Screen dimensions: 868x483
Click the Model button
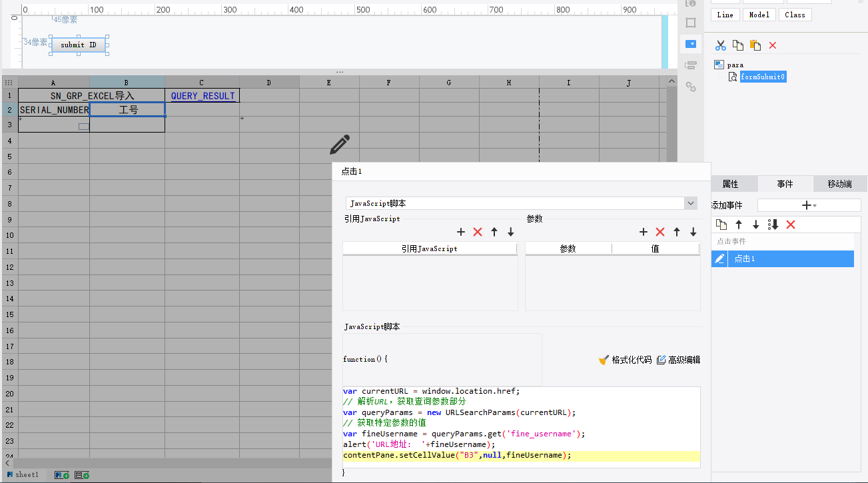759,15
